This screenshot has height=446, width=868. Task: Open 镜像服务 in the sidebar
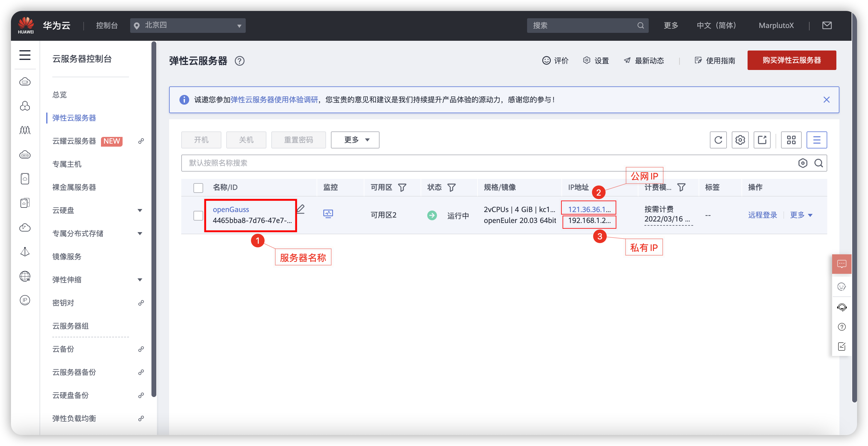click(x=67, y=256)
